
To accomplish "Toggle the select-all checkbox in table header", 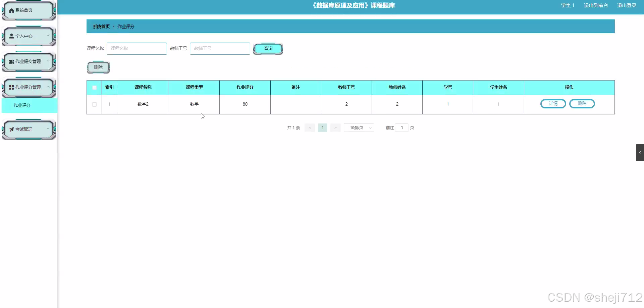I will [94, 88].
